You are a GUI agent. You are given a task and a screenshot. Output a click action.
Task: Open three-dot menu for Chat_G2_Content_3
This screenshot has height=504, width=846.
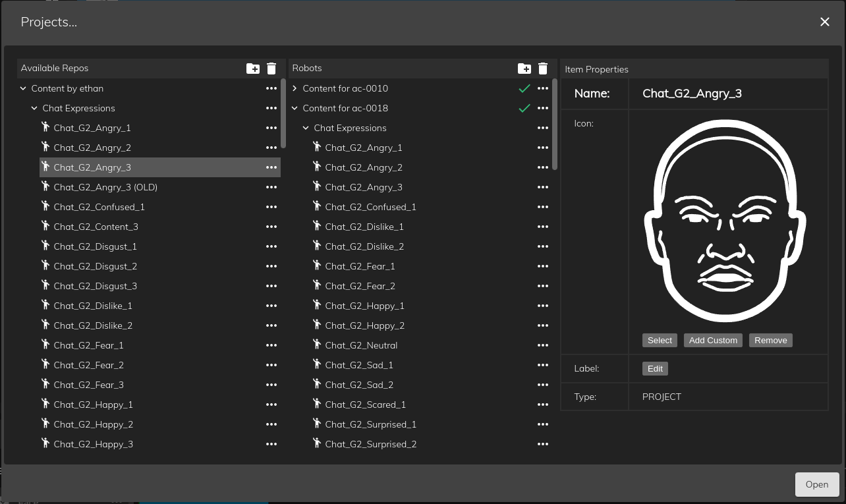[271, 227]
